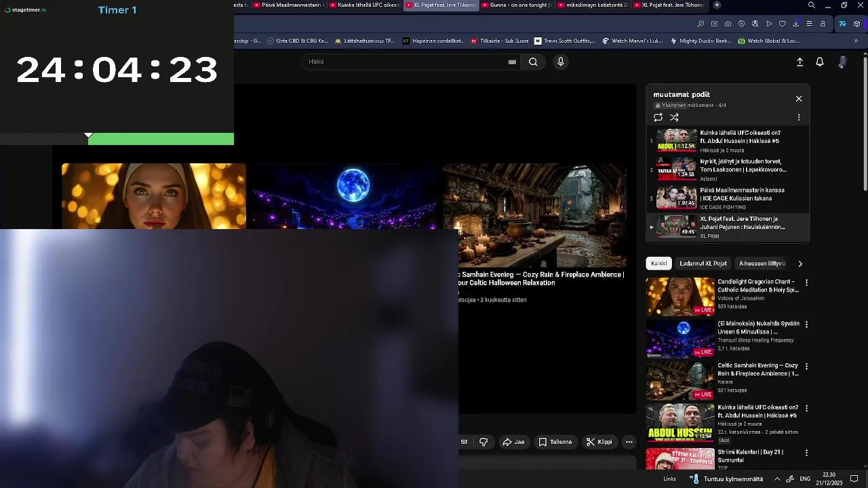868x488 pixels.
Task: Click the browser snapshot camera icon
Action: tap(728, 24)
